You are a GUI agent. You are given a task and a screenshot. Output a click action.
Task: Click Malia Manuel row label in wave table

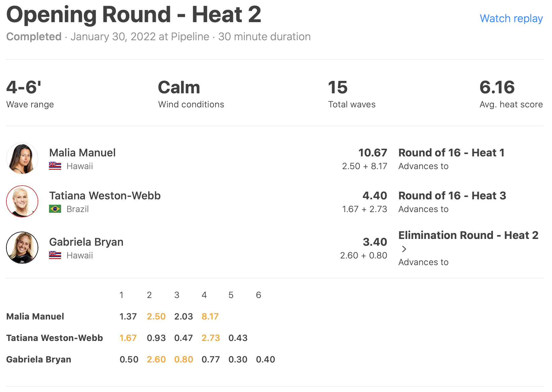tap(35, 316)
